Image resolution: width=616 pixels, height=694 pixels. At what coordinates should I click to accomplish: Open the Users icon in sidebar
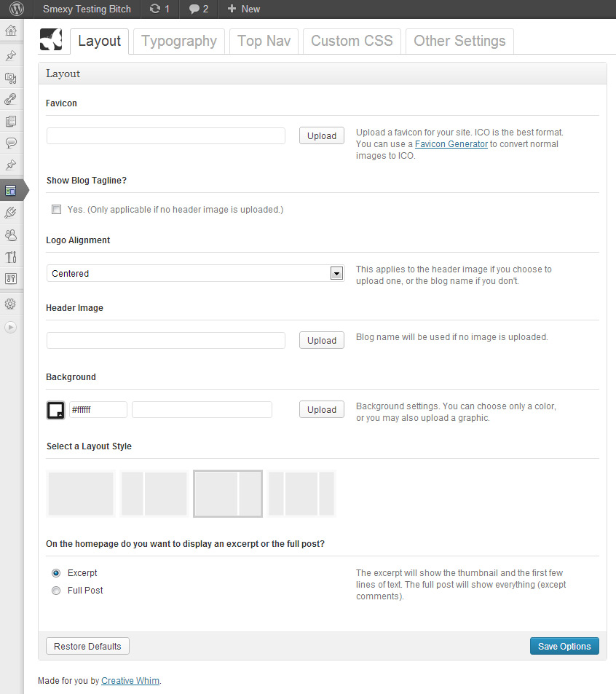[11, 234]
